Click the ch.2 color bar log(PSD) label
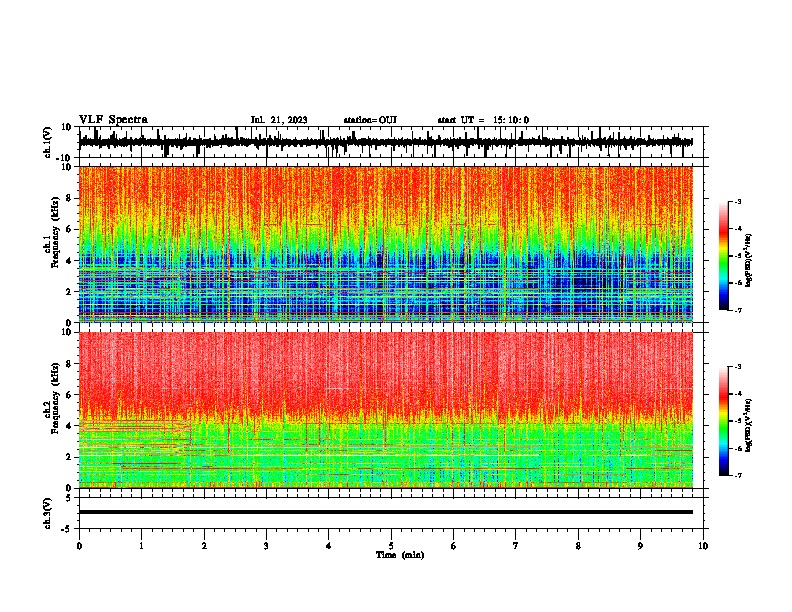This screenshot has height=612, width=792. point(749,425)
